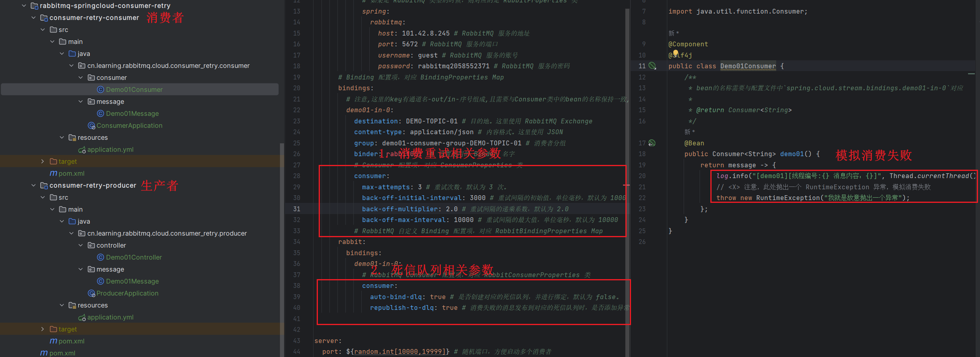
Task: Open Demo01Message under consumer message package
Action: click(x=132, y=113)
